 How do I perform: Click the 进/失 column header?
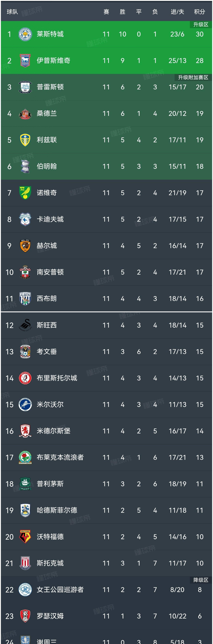click(177, 12)
